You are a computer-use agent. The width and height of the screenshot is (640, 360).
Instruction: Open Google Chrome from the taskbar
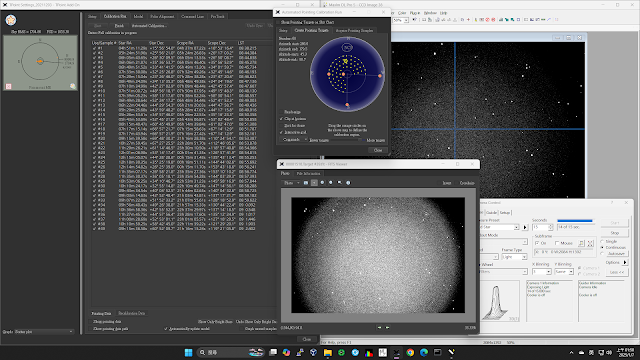(410, 352)
